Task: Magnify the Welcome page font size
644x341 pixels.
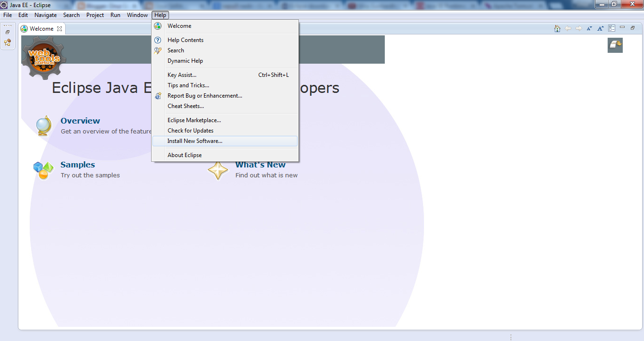Action: pyautogui.click(x=601, y=28)
